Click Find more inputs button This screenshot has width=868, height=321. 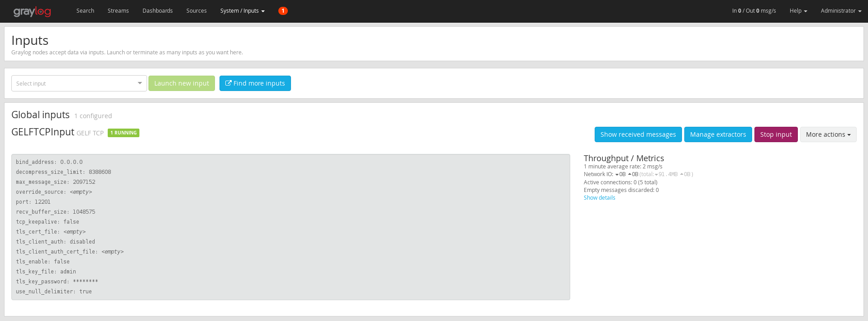pos(255,83)
